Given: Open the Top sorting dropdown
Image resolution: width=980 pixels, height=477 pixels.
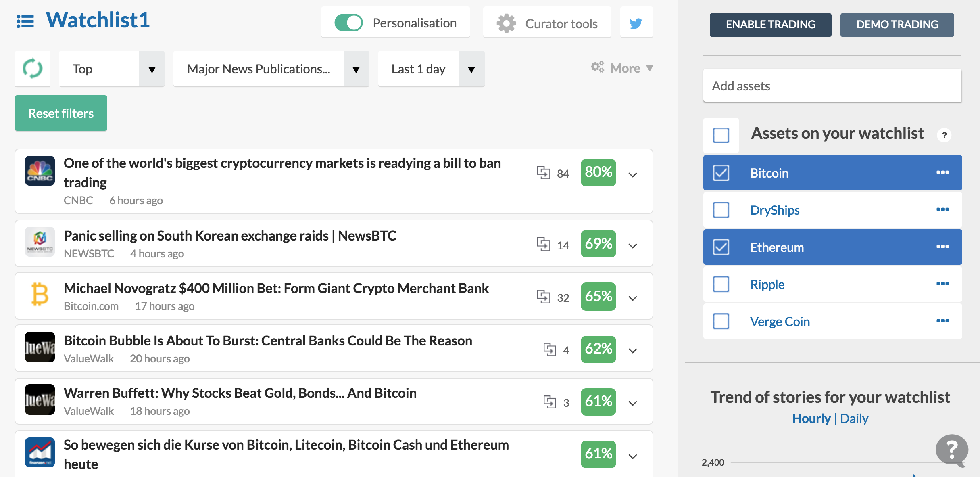Looking at the screenshot, I should pyautogui.click(x=112, y=69).
